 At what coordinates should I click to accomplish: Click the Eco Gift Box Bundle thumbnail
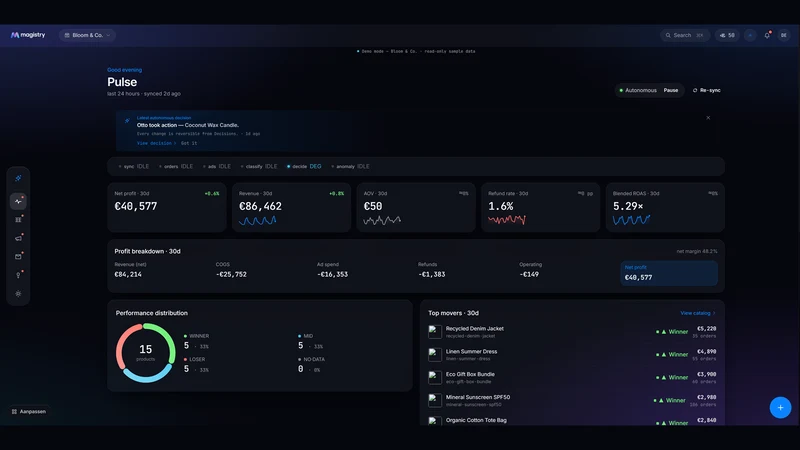click(x=435, y=378)
